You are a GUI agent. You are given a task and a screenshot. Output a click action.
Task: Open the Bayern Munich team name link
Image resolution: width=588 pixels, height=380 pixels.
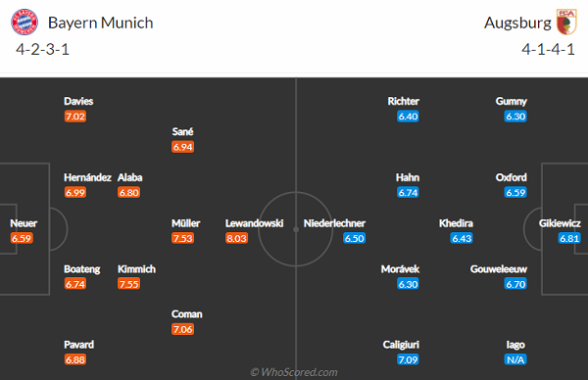coord(101,23)
